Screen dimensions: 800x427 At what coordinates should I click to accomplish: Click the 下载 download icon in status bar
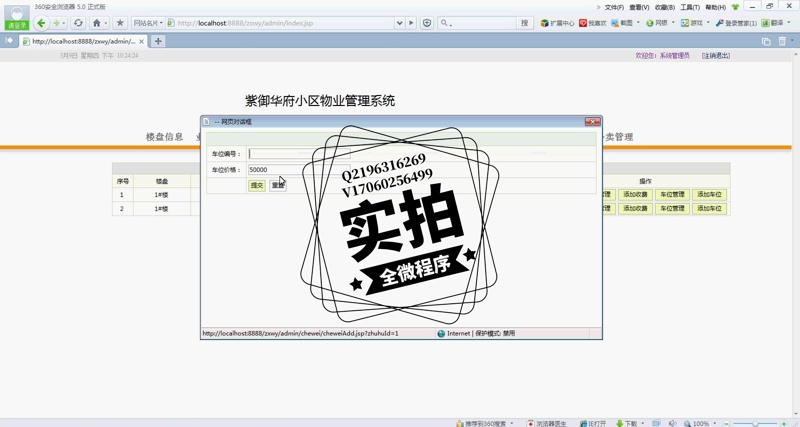pos(626,423)
